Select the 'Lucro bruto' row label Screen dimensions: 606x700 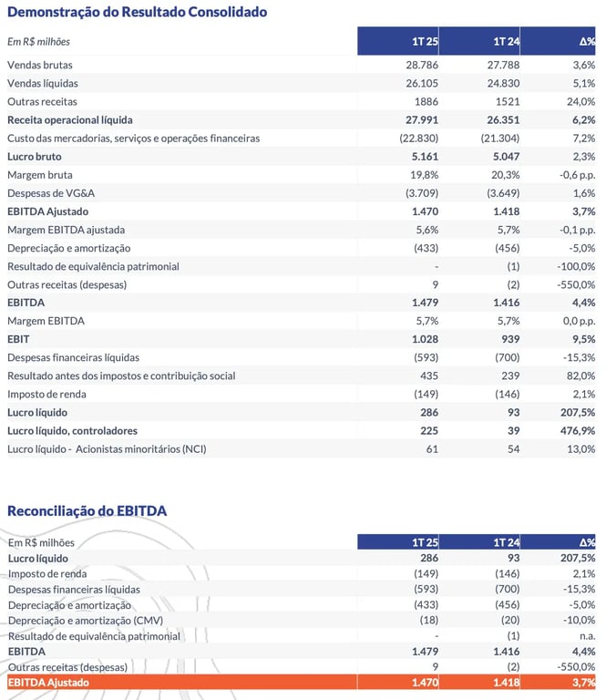pyautogui.click(x=35, y=156)
